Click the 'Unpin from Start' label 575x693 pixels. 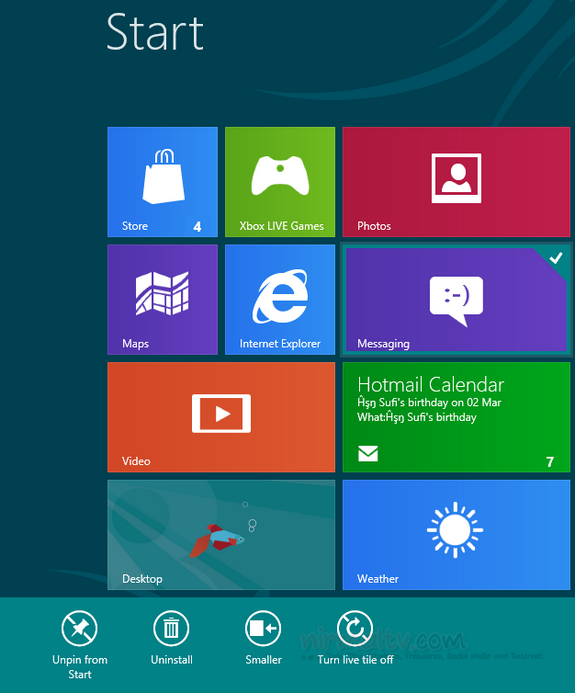pos(80,667)
